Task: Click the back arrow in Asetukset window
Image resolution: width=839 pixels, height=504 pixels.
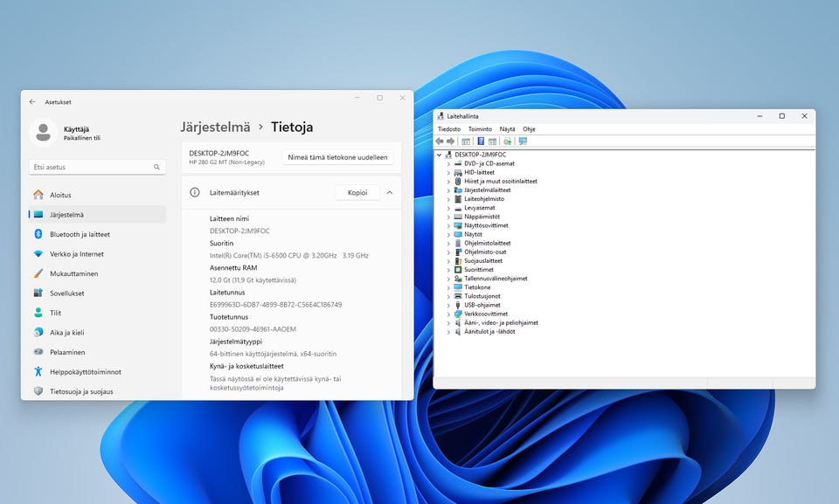Action: [x=32, y=101]
